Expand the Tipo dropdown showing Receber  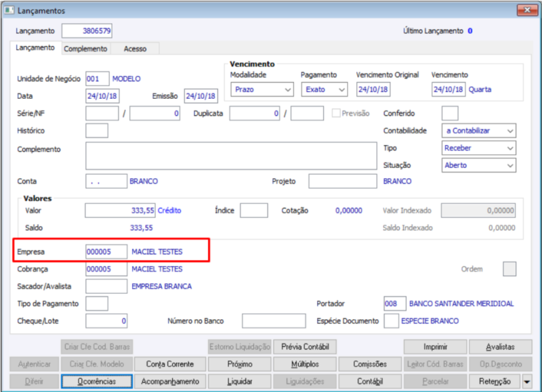(x=479, y=148)
